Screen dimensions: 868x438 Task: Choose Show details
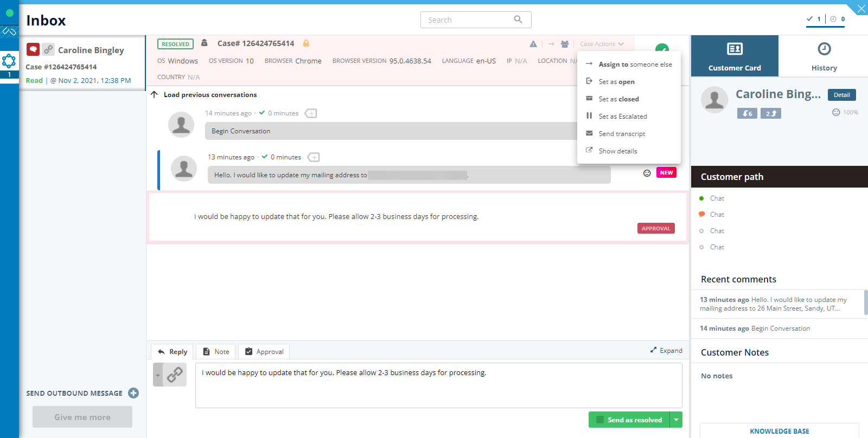pos(629,151)
